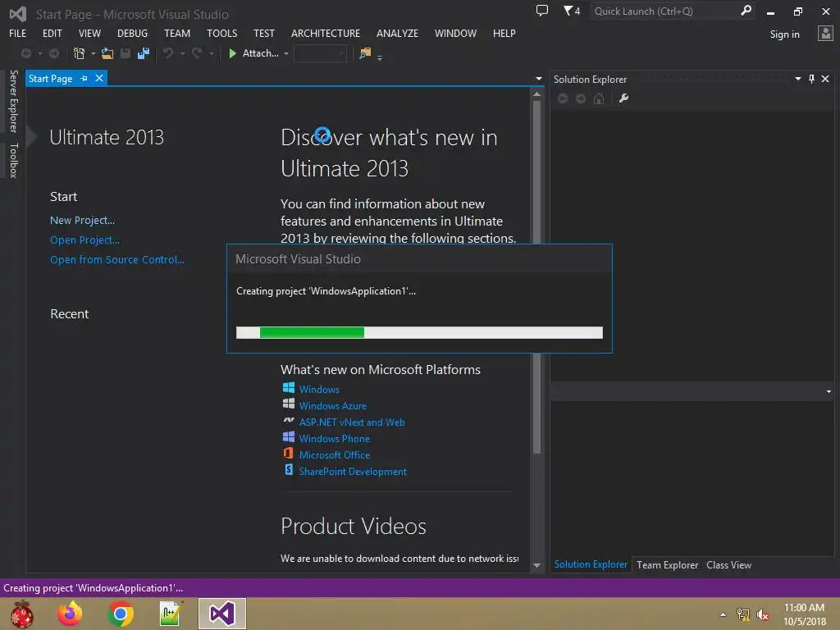The height and width of the screenshot is (630, 840).
Task: Open the FILE menu
Action: pos(18,33)
